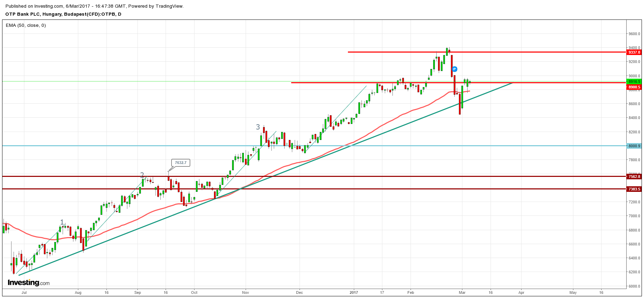The height and width of the screenshot is (297, 644).
Task: Click the Mar date on the time axis
Action: point(462,292)
